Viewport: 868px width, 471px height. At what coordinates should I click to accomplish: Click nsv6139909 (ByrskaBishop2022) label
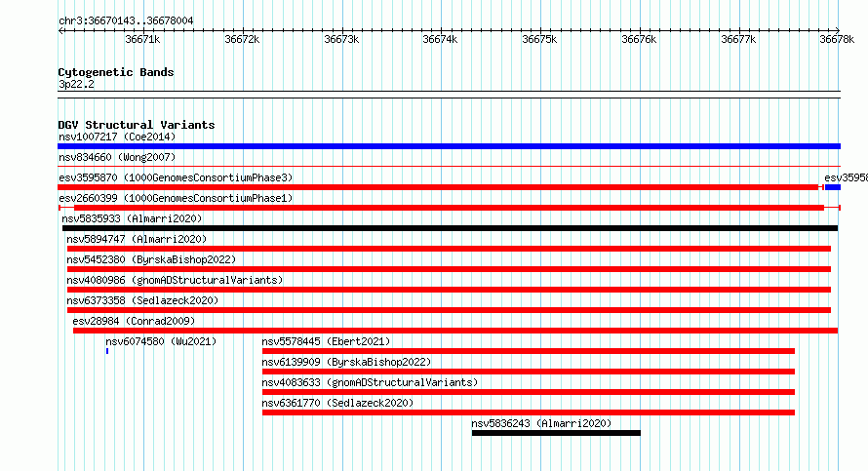coord(346,362)
